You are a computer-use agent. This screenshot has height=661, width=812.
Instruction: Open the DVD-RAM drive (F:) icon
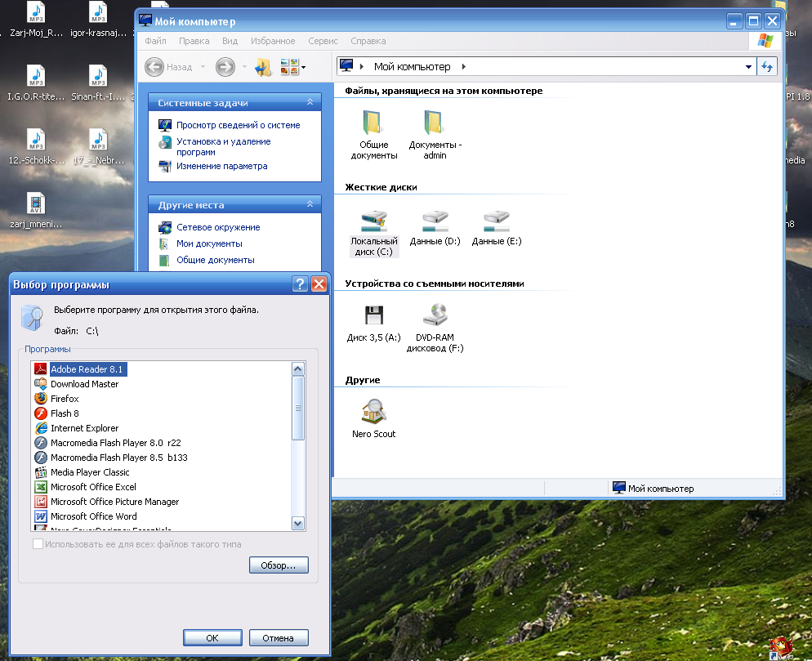pyautogui.click(x=435, y=315)
